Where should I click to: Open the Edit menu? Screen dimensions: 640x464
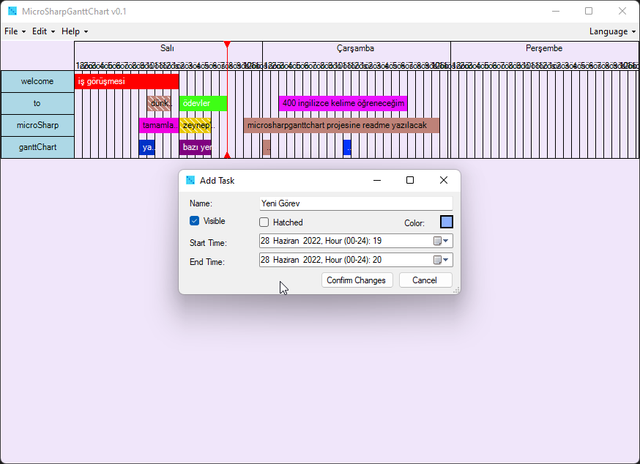coord(43,32)
